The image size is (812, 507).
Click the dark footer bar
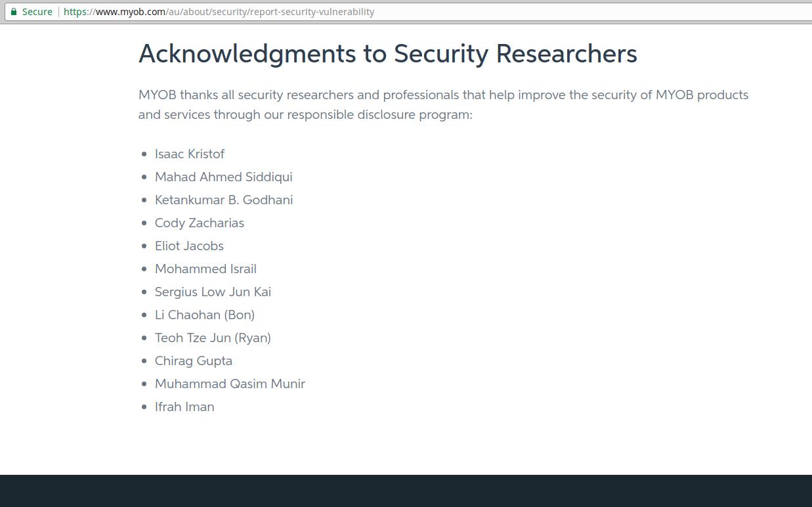pos(406,491)
